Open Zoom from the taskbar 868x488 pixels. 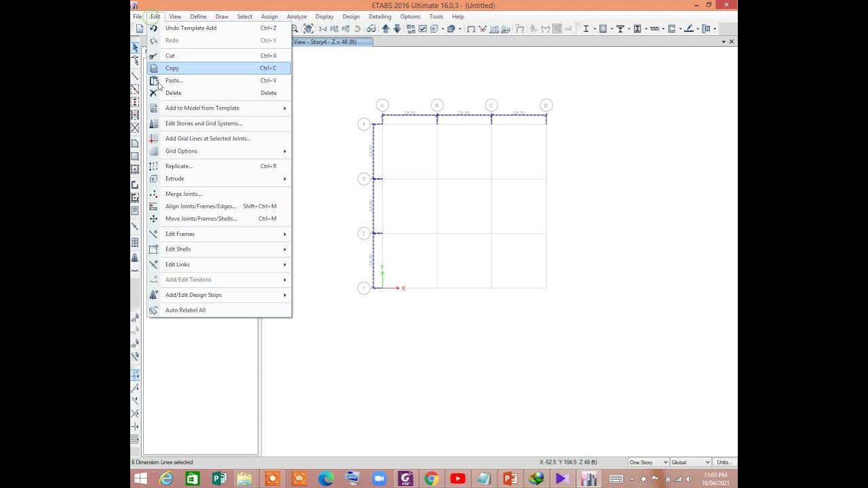pos(378,479)
